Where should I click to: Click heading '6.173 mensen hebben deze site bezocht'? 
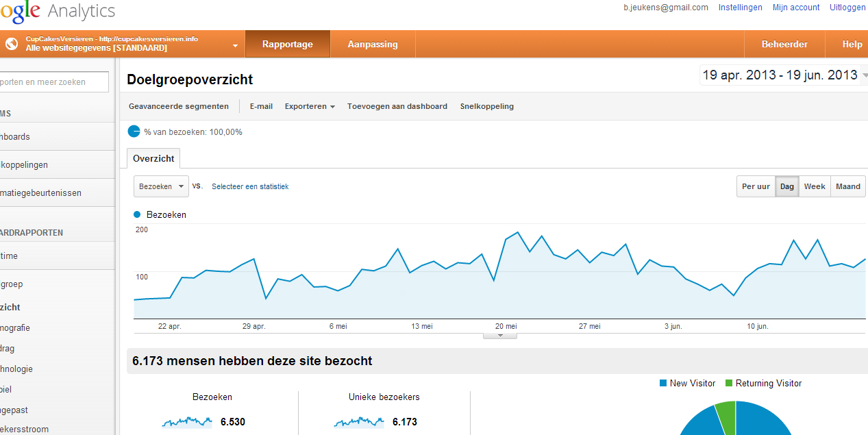point(252,361)
